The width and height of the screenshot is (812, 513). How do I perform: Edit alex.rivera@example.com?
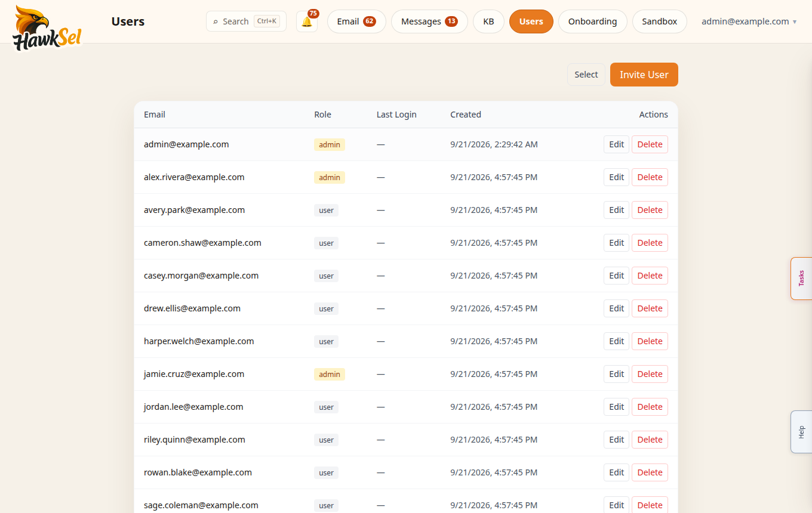point(617,177)
